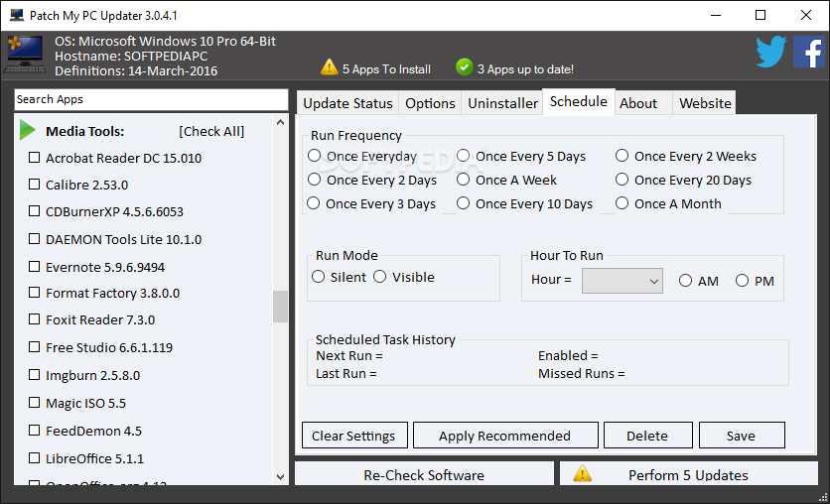830x504 pixels.
Task: Click the Media Tools category header
Action: [84, 131]
